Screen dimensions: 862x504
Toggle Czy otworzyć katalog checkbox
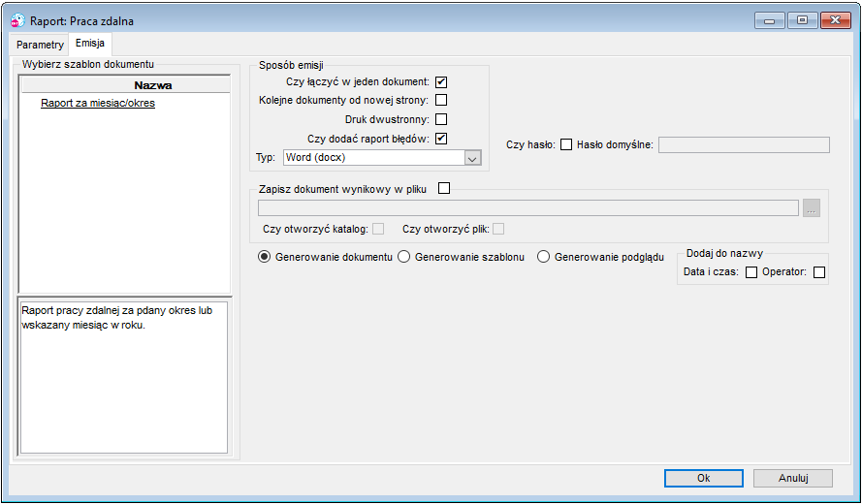pyautogui.click(x=378, y=229)
